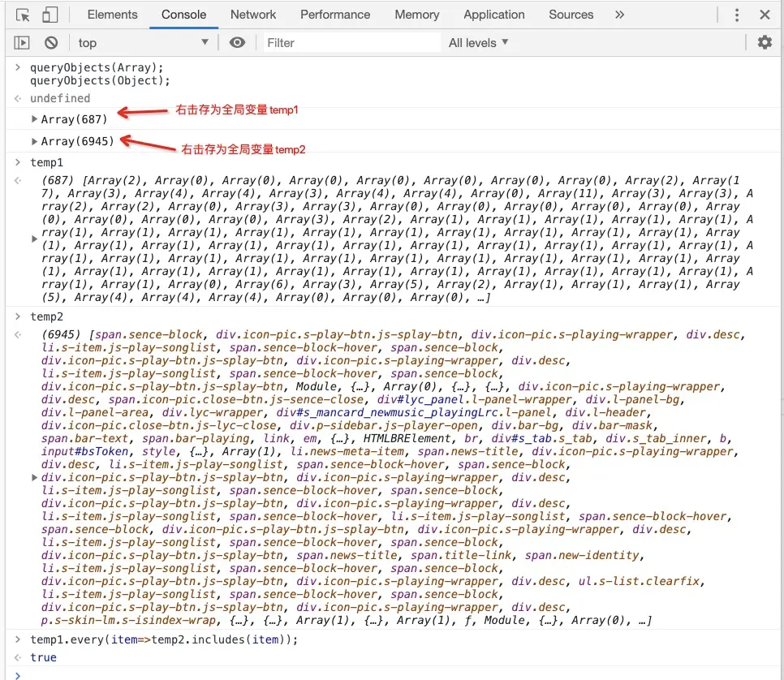Create a live expression using the eye icon
The width and height of the screenshot is (784, 680).
238,42
